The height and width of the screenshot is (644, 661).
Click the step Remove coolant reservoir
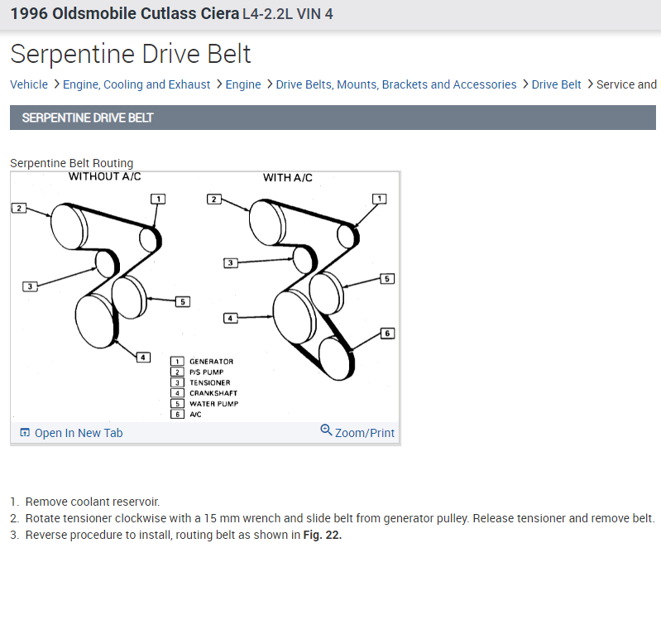[x=93, y=502]
